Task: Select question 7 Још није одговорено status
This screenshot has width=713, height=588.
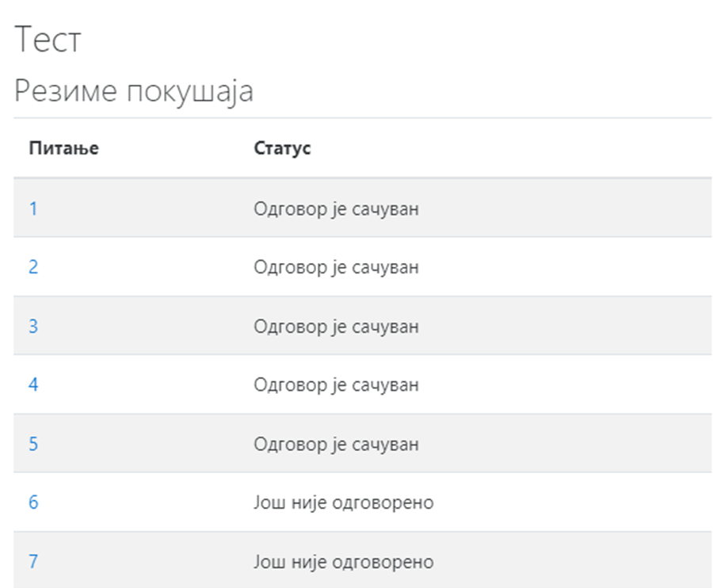Action: [344, 562]
